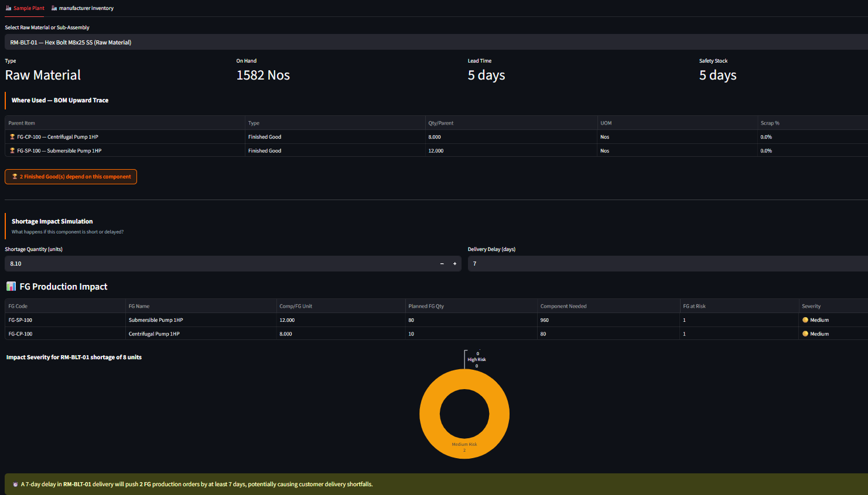
Task: Click the bar chart icon beside FG Production Impact
Action: 11,287
